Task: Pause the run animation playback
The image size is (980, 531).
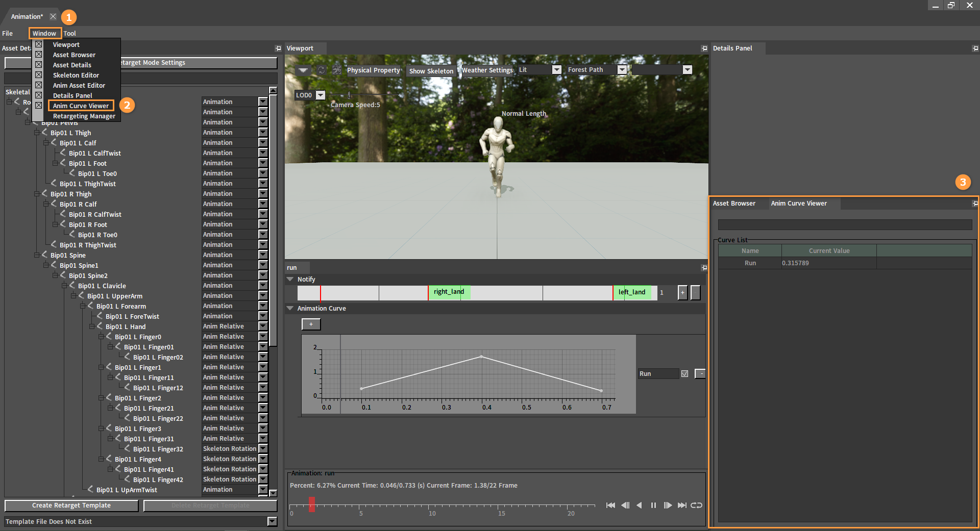Action: point(653,505)
